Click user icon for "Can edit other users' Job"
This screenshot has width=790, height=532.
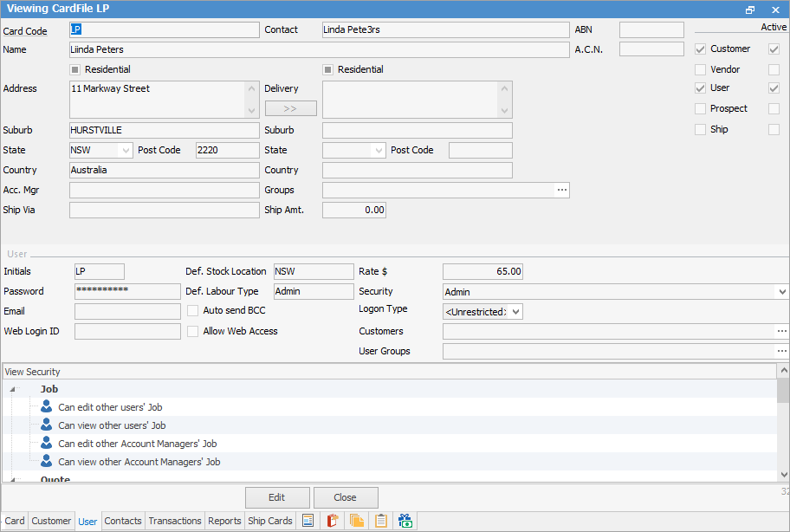click(47, 406)
